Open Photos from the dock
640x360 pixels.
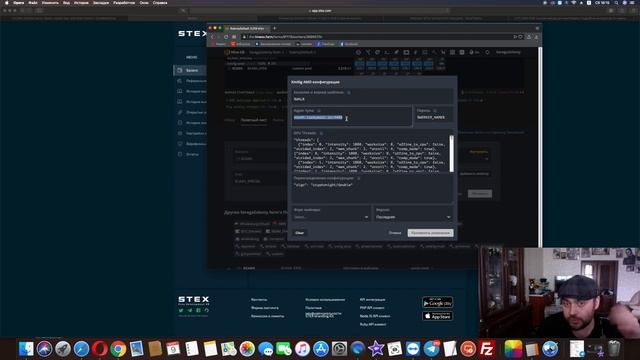pos(247,349)
